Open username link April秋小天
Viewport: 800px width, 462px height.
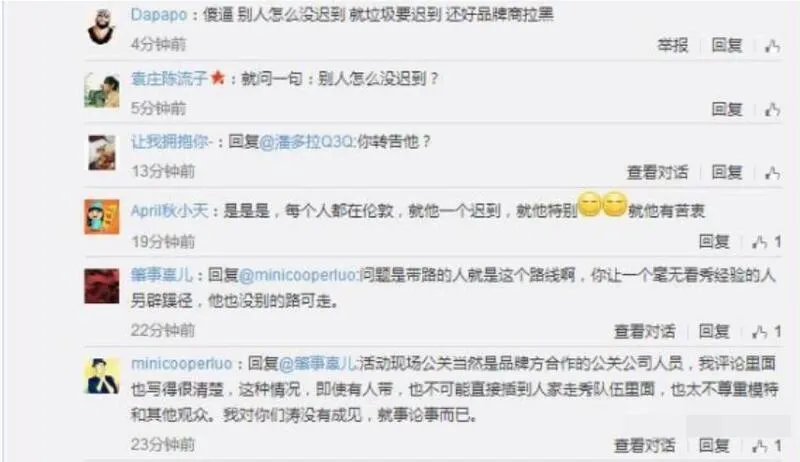(x=169, y=211)
